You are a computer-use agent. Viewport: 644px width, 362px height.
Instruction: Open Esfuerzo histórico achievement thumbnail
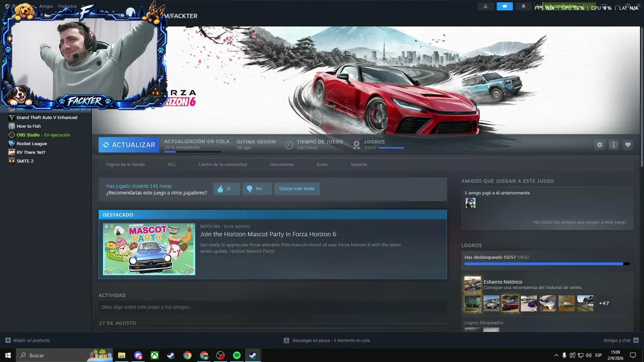(x=472, y=285)
